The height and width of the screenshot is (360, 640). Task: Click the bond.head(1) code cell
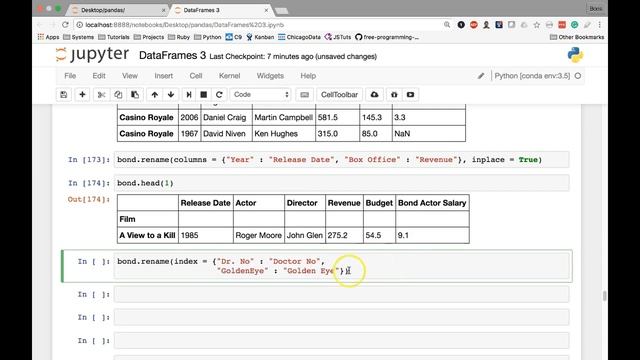341,183
